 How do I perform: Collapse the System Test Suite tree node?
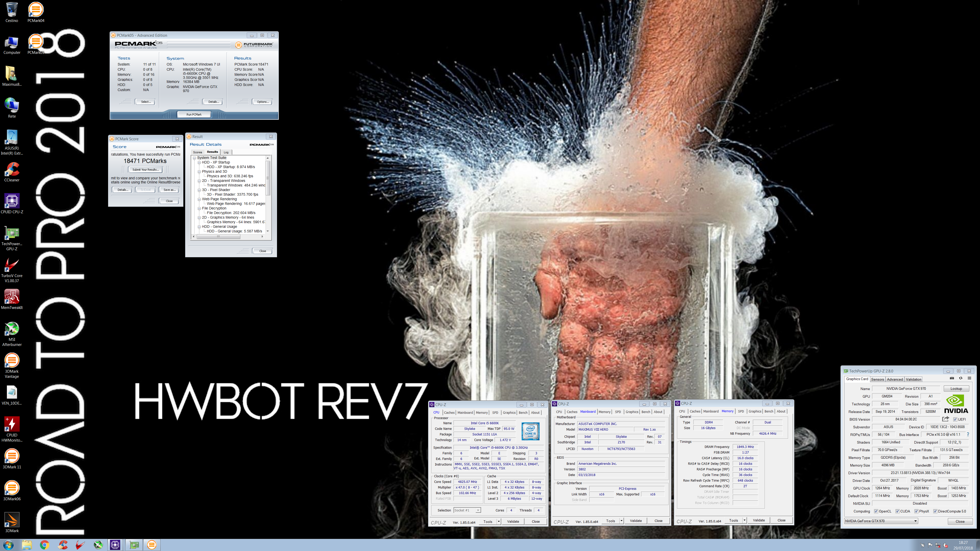tap(194, 158)
